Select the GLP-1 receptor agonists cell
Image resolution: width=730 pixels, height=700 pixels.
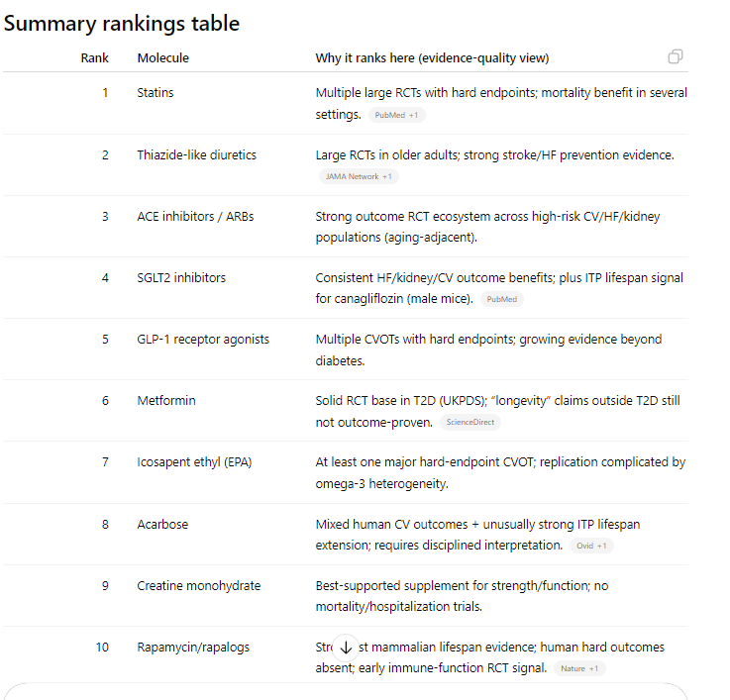(203, 339)
